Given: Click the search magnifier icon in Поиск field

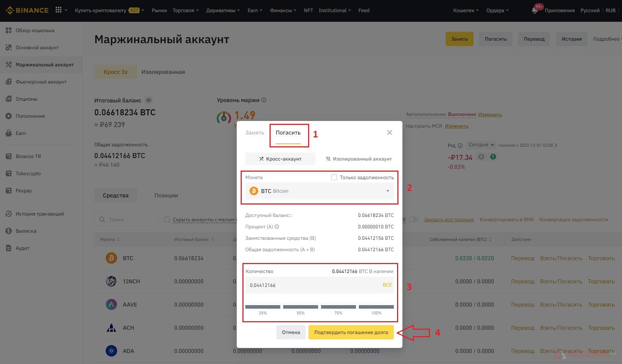Looking at the screenshot, I should pyautogui.click(x=102, y=219).
